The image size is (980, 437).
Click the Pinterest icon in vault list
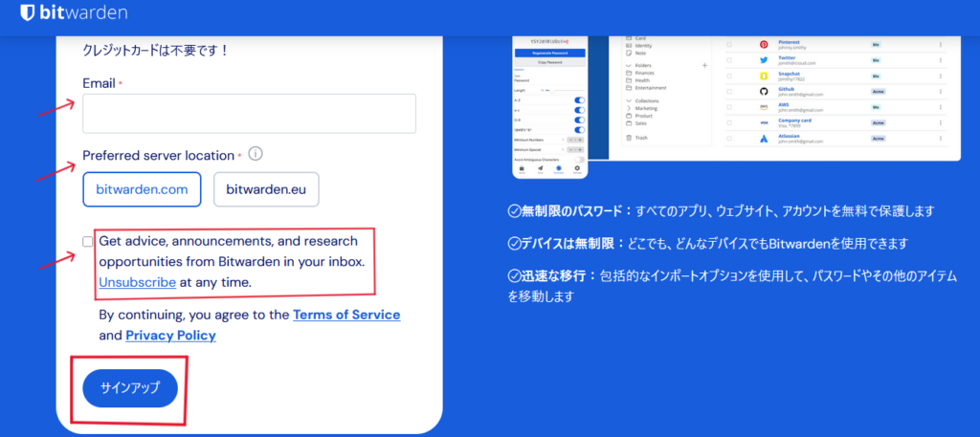[763, 44]
